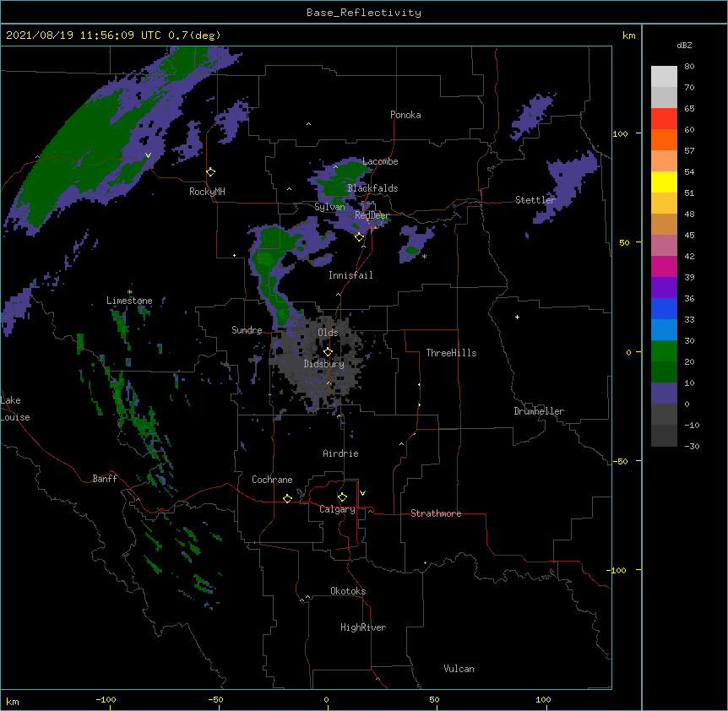Select the red 65-60 dBZ legend swatch
This screenshot has height=711, width=728.
click(664, 119)
